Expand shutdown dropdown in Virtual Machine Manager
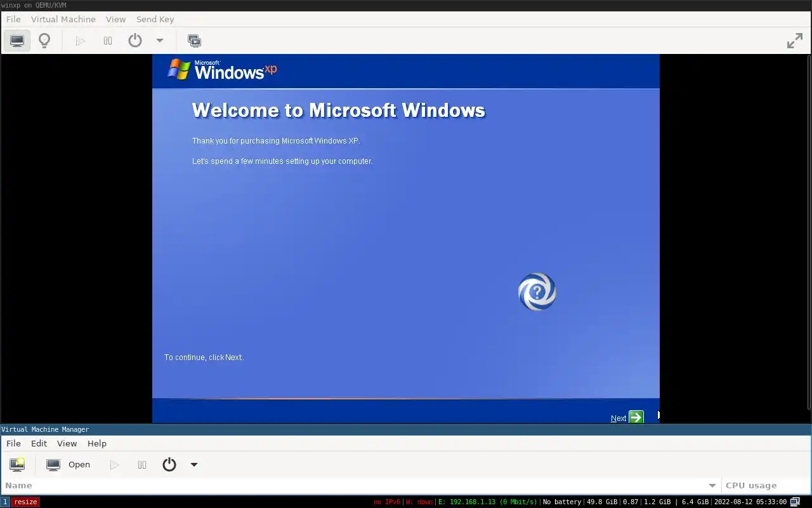 (194, 464)
